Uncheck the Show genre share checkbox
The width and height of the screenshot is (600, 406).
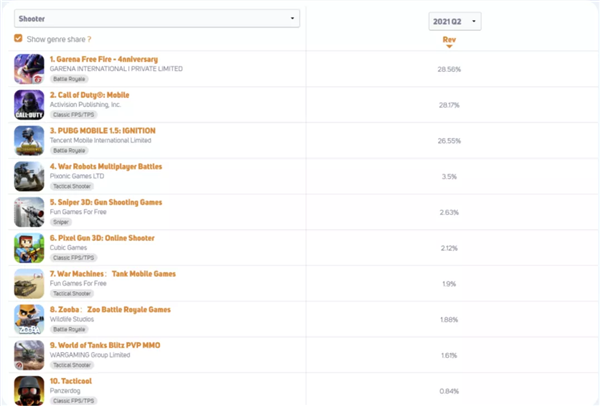pos(18,38)
